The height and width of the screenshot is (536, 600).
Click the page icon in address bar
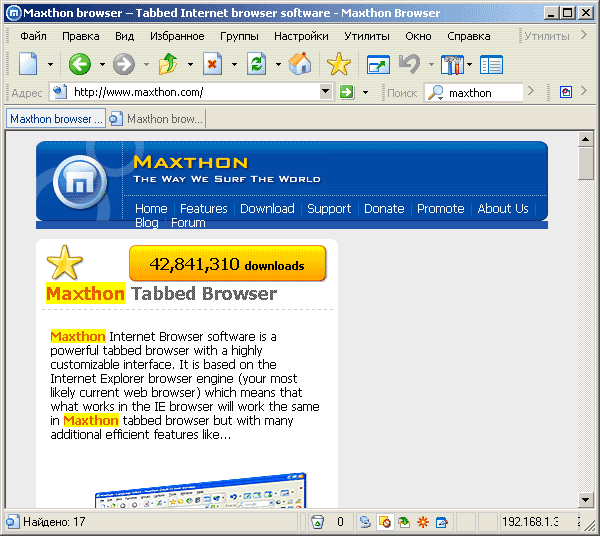tap(60, 92)
